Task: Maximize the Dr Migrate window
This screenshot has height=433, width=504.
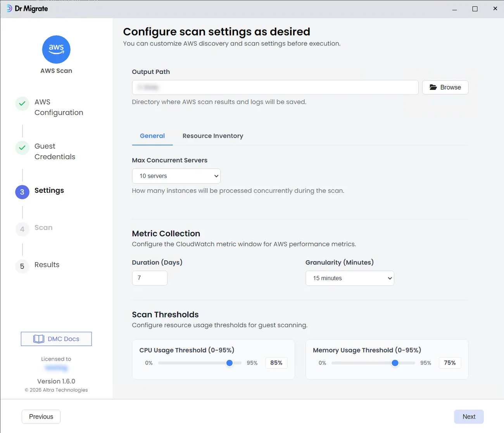Action: [475, 9]
